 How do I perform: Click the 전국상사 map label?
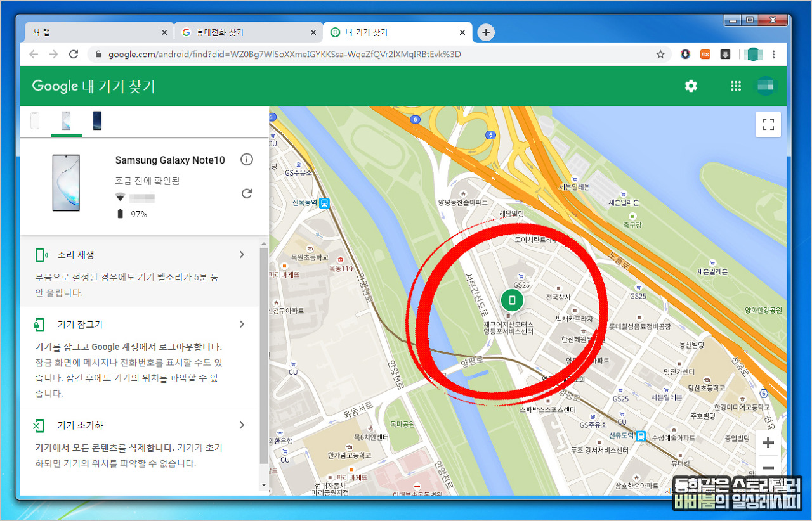click(x=558, y=296)
